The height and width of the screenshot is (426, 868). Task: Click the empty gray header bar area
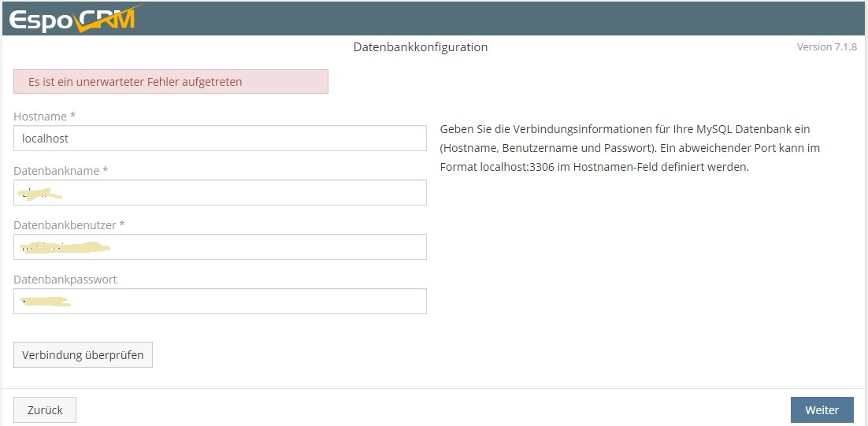pyautogui.click(x=504, y=18)
